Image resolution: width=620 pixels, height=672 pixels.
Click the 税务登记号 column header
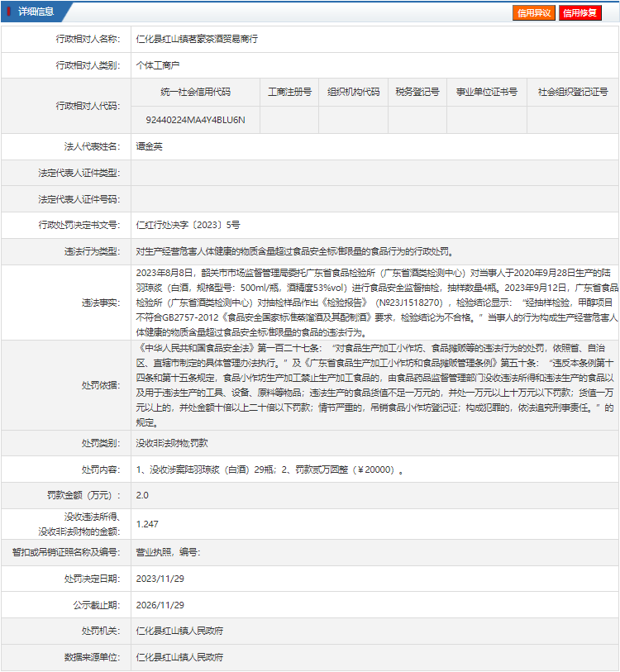coord(417,92)
